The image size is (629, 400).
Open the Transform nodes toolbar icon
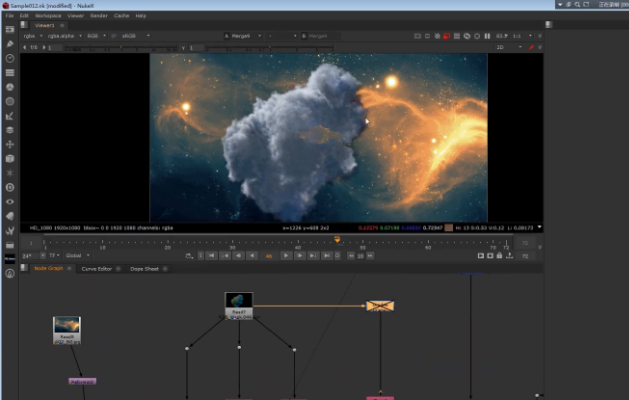[10, 144]
